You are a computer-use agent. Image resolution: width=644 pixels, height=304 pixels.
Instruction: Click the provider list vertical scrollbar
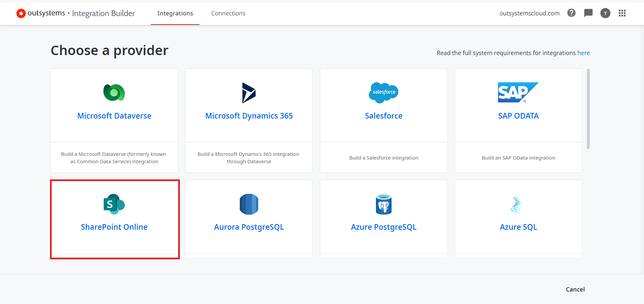588,109
